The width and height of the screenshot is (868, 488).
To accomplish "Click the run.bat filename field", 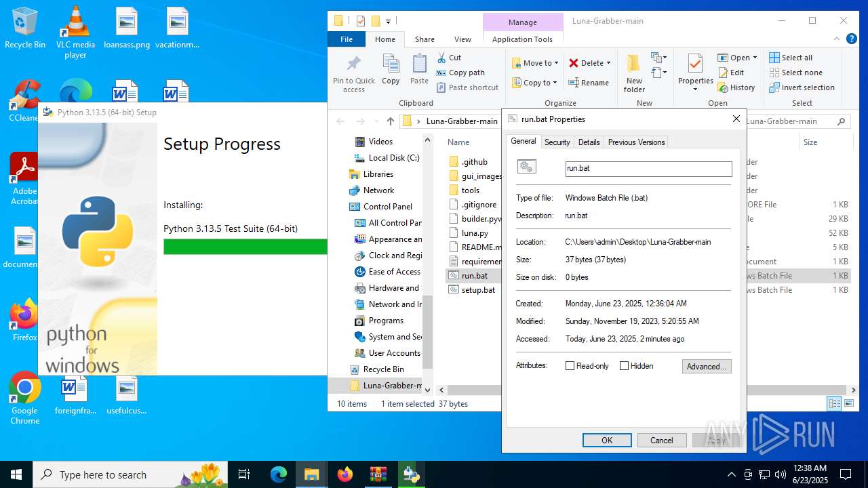I will pyautogui.click(x=649, y=169).
